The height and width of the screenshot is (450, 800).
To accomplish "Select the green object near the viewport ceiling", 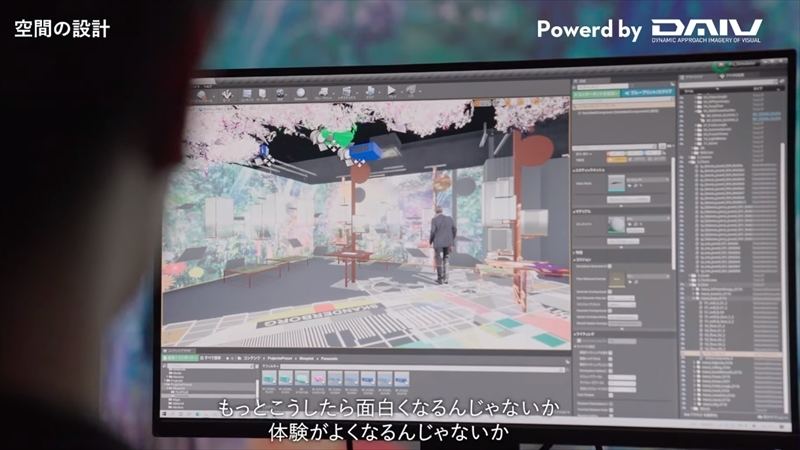I will pyautogui.click(x=337, y=137).
